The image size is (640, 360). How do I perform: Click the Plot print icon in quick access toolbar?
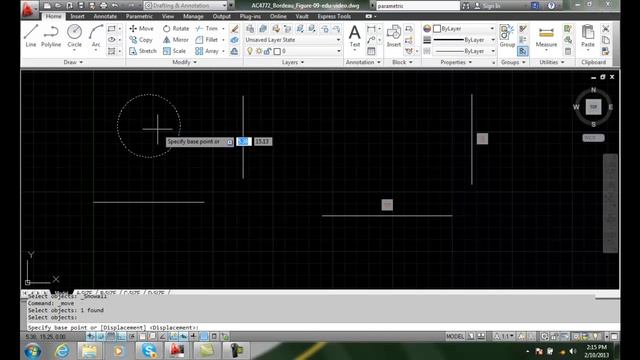[103, 5]
